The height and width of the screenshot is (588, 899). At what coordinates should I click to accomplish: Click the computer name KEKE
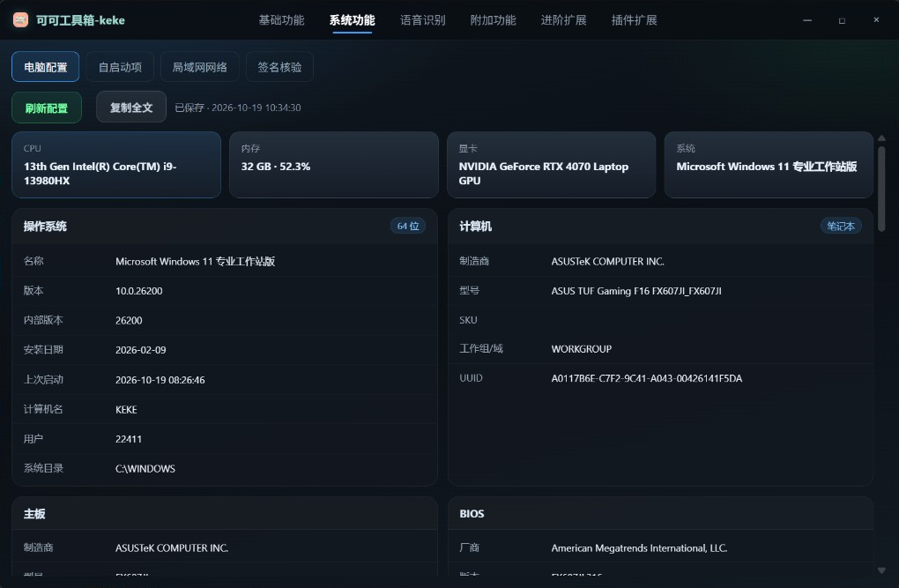tap(126, 410)
